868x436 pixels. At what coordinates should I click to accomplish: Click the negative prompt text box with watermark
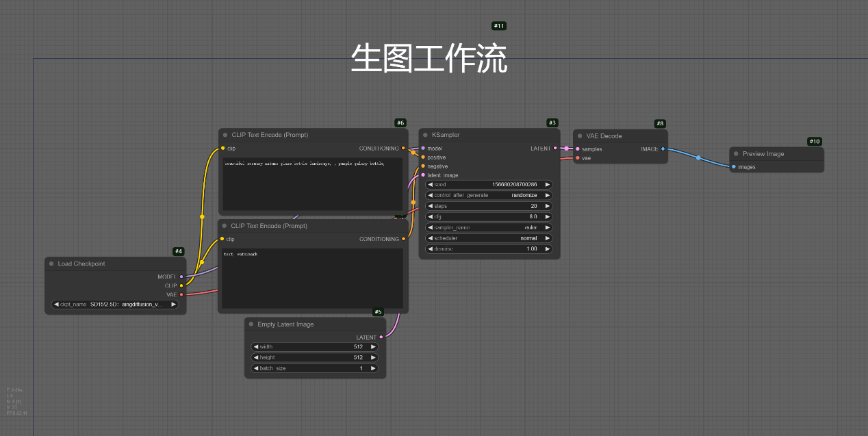point(312,279)
